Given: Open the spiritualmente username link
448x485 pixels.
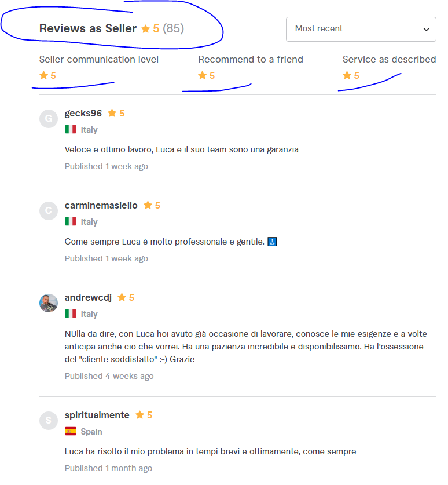Looking at the screenshot, I should (97, 415).
